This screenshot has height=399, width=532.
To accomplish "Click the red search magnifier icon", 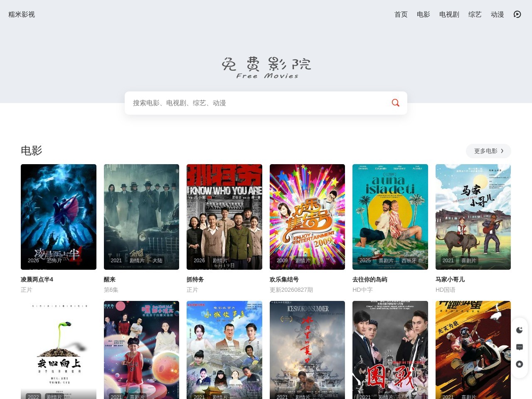I will pyautogui.click(x=396, y=103).
